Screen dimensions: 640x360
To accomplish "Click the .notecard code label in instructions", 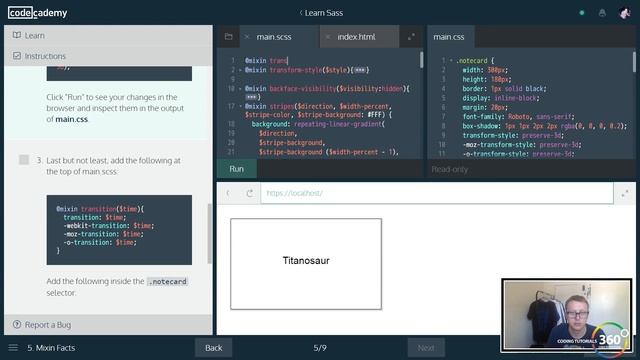I will [x=167, y=282].
